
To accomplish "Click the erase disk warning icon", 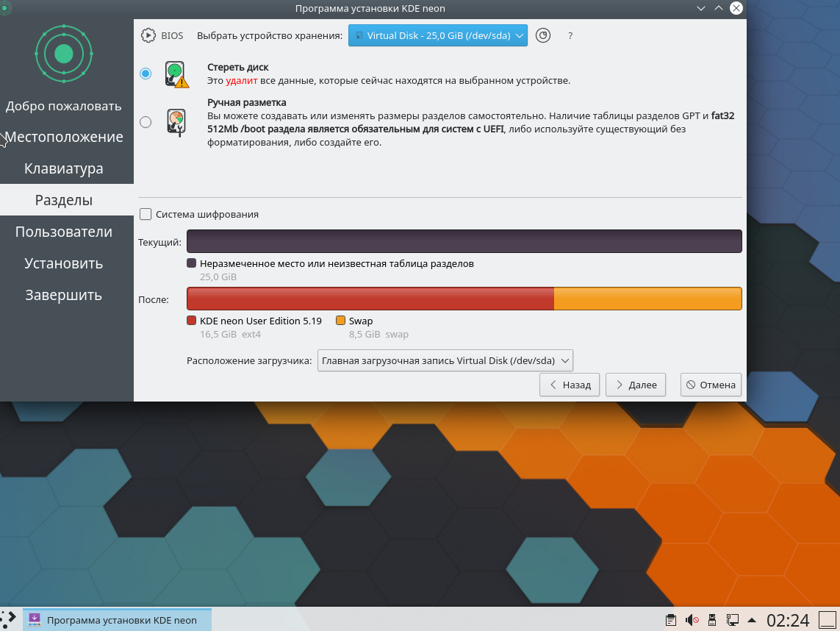I will tap(177, 74).
